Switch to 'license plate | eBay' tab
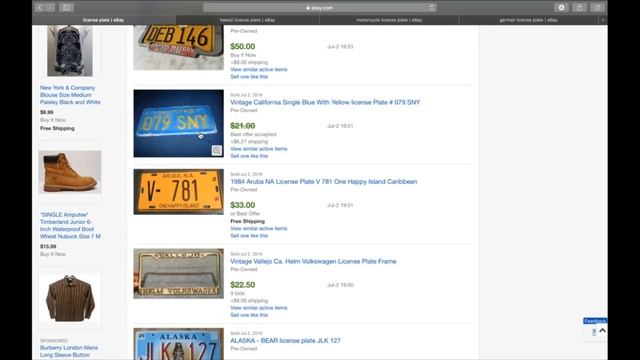Viewport: 640px width, 360px height. coord(104,20)
